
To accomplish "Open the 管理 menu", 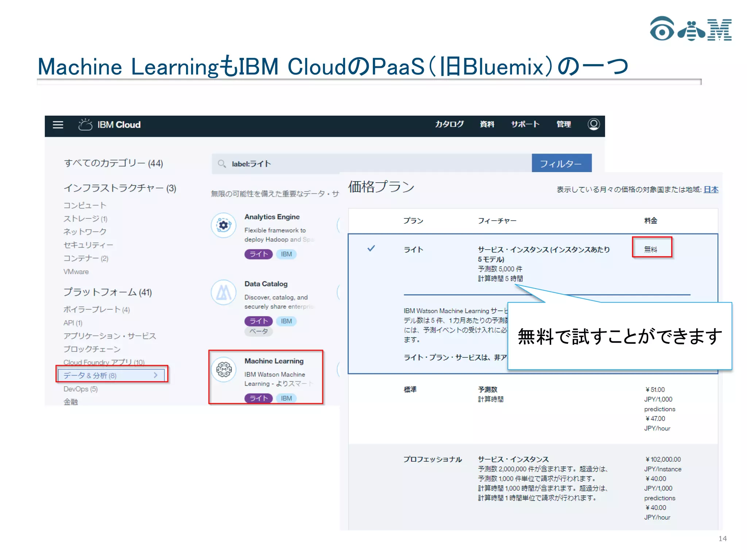I will 564,124.
